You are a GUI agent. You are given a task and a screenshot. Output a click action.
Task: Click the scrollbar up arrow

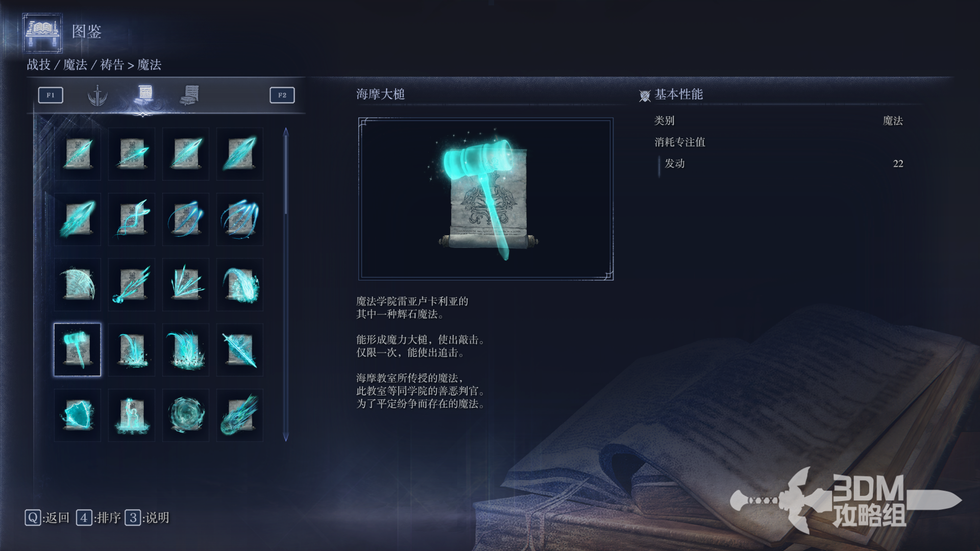(x=286, y=132)
